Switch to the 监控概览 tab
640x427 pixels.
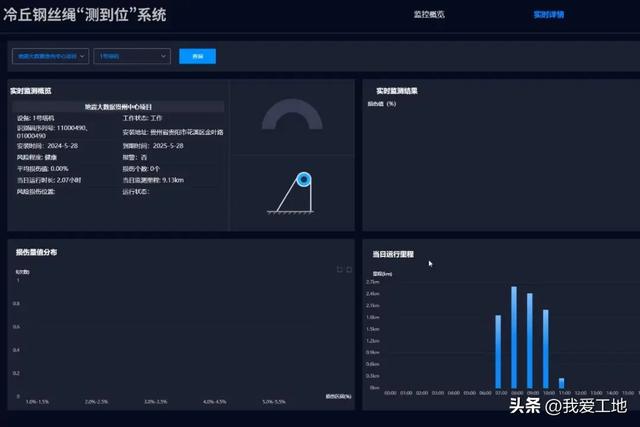[429, 15]
